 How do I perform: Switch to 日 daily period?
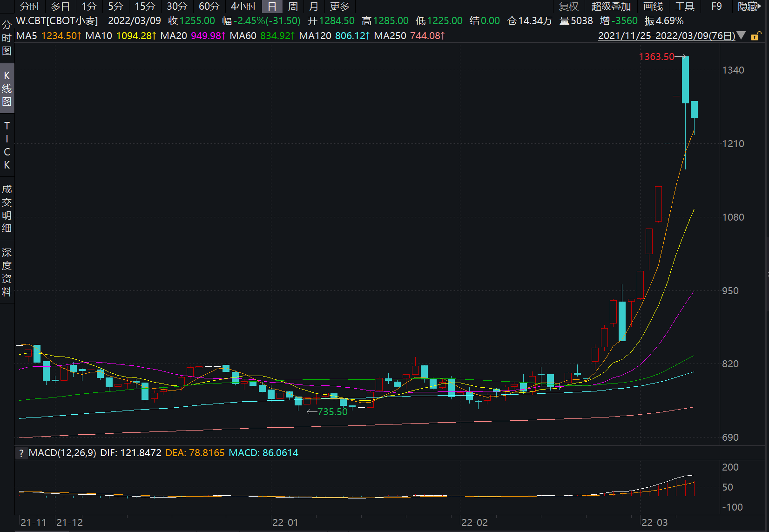[x=272, y=7]
